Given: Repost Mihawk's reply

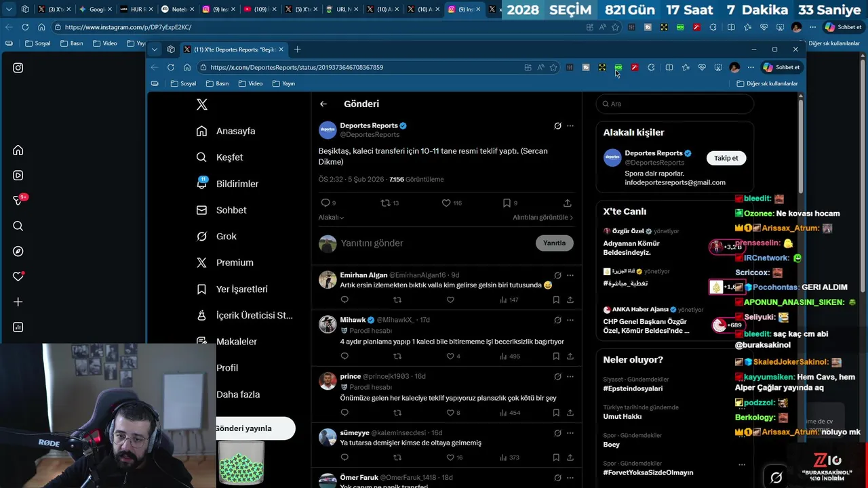Looking at the screenshot, I should (397, 356).
